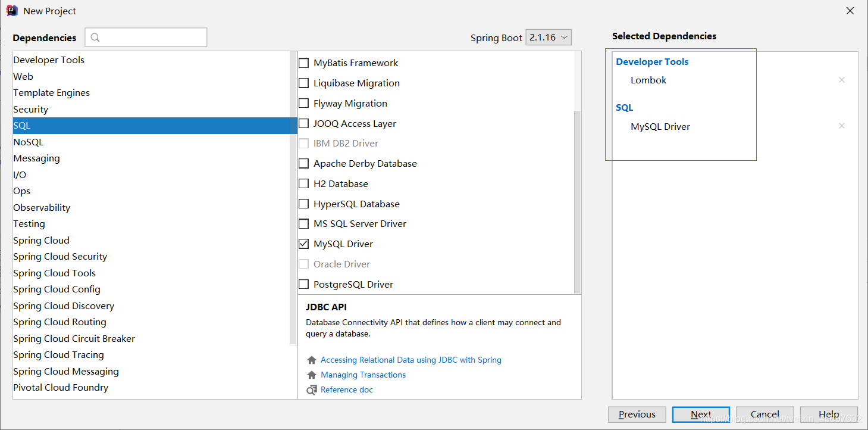Image resolution: width=868 pixels, height=430 pixels.
Task: Click the reference doc icon
Action: (x=312, y=390)
